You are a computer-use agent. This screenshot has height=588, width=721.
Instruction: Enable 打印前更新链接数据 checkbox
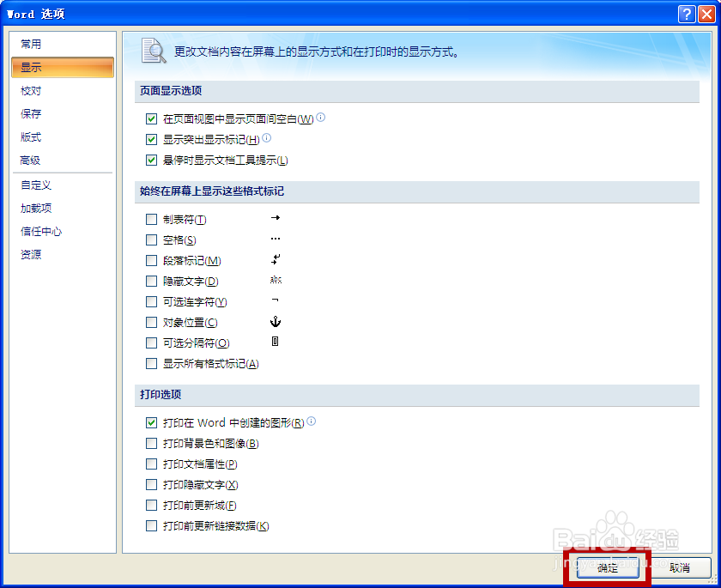tap(151, 525)
